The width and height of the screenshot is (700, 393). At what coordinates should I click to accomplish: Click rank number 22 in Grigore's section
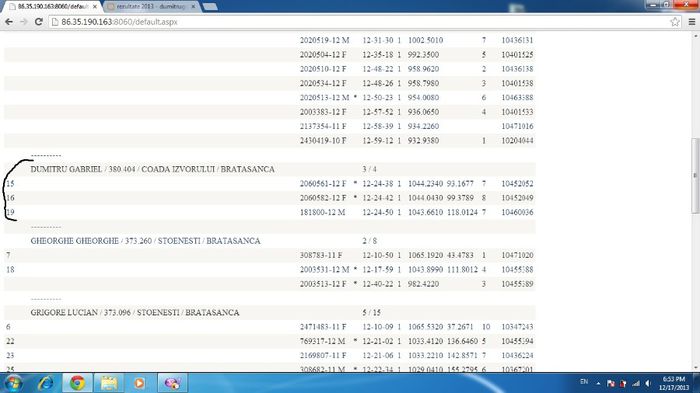(x=10, y=341)
